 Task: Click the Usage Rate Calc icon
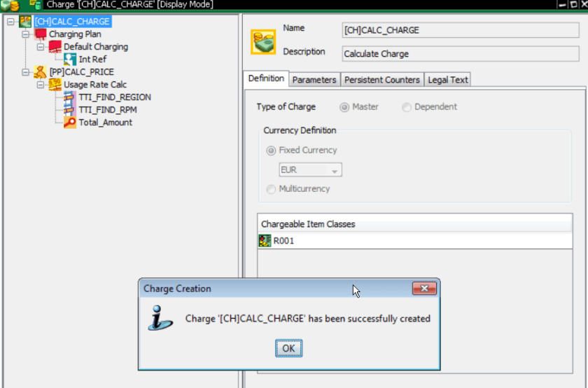click(x=55, y=85)
